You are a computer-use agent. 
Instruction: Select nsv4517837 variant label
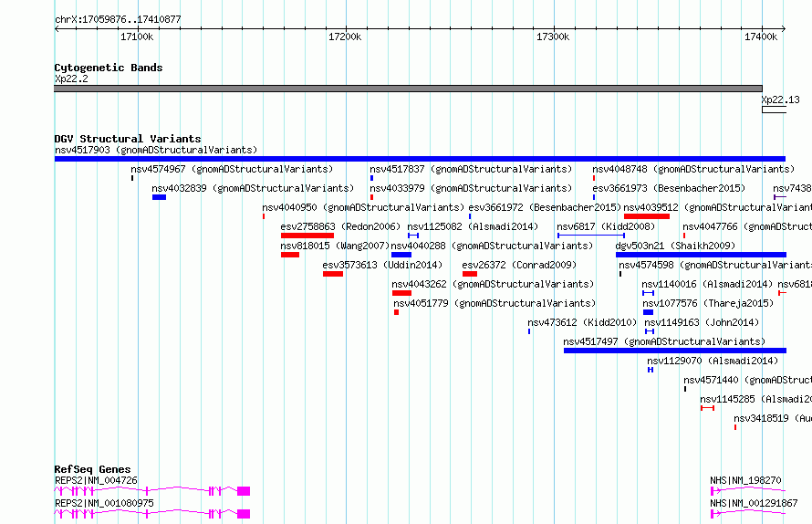[x=471, y=169]
